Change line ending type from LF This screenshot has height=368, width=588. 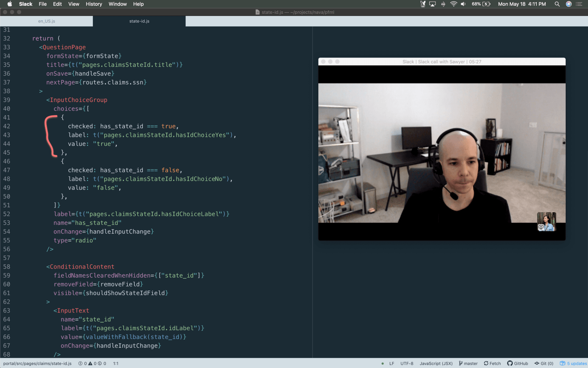coord(391,363)
